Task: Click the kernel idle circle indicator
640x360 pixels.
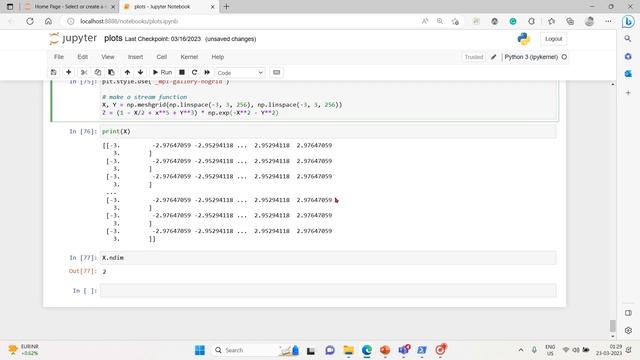Action: (x=564, y=57)
